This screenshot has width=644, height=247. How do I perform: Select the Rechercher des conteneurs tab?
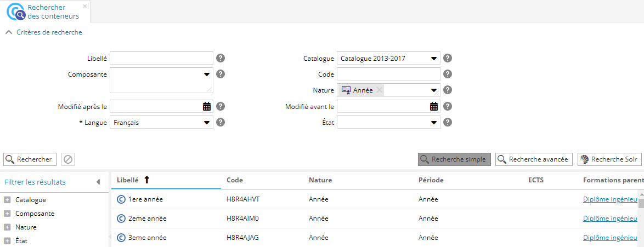46,12
